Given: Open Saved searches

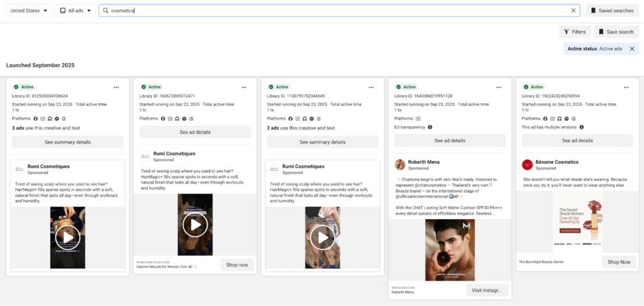Looking at the screenshot, I should coord(612,11).
